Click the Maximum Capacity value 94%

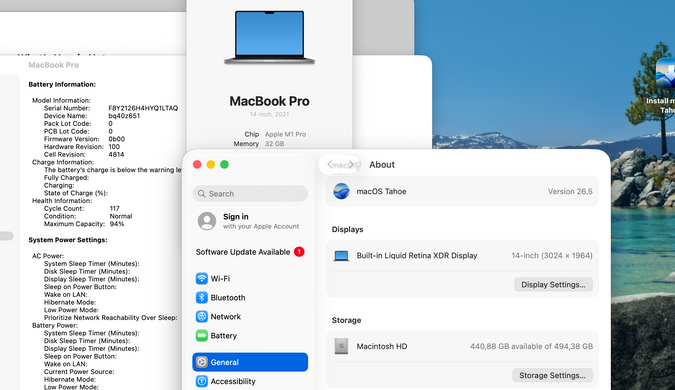point(117,224)
